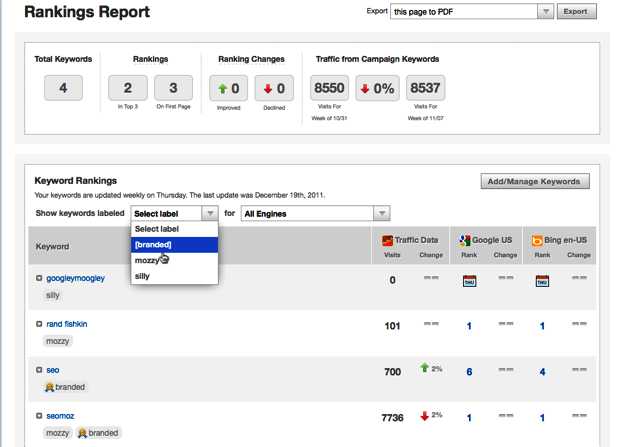
Task: Click the Ranking Changes section heading
Action: tap(251, 59)
